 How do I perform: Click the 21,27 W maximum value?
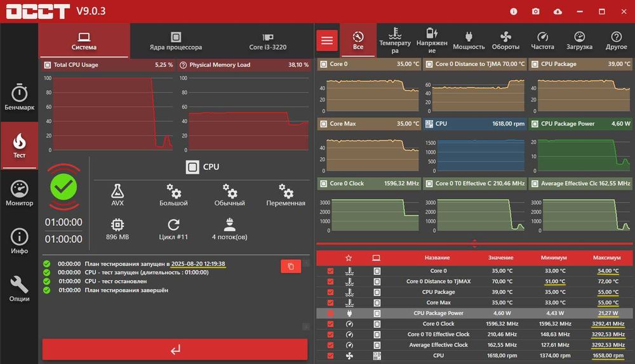[608, 313]
